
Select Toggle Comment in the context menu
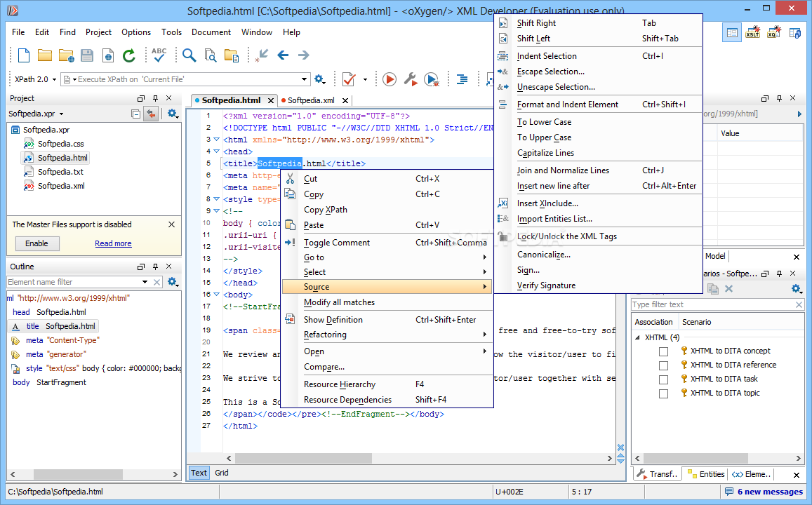[387, 243]
